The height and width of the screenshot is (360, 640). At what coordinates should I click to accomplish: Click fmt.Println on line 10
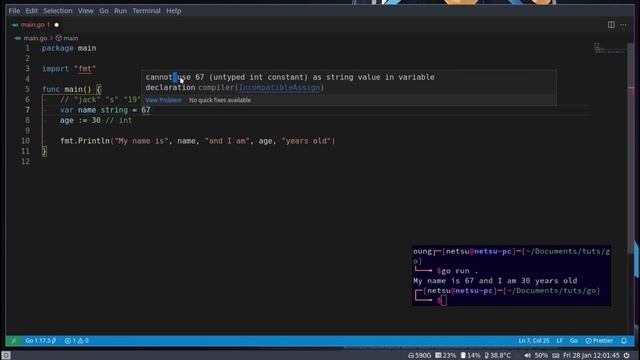85,141
